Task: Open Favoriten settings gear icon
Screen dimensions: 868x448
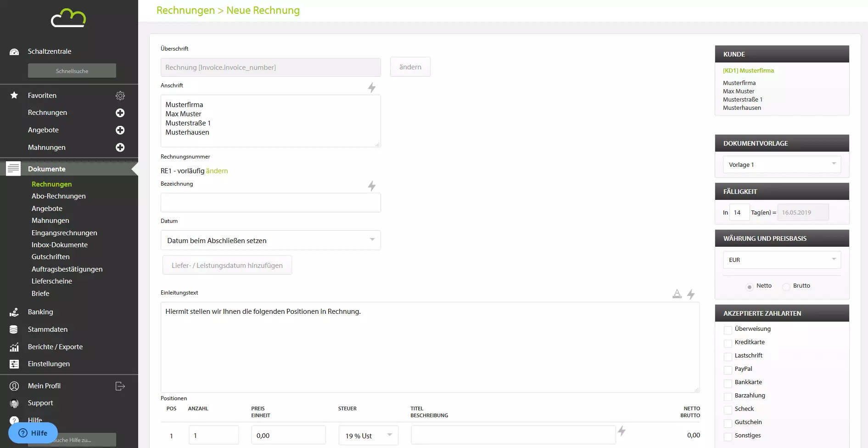Action: click(x=120, y=96)
